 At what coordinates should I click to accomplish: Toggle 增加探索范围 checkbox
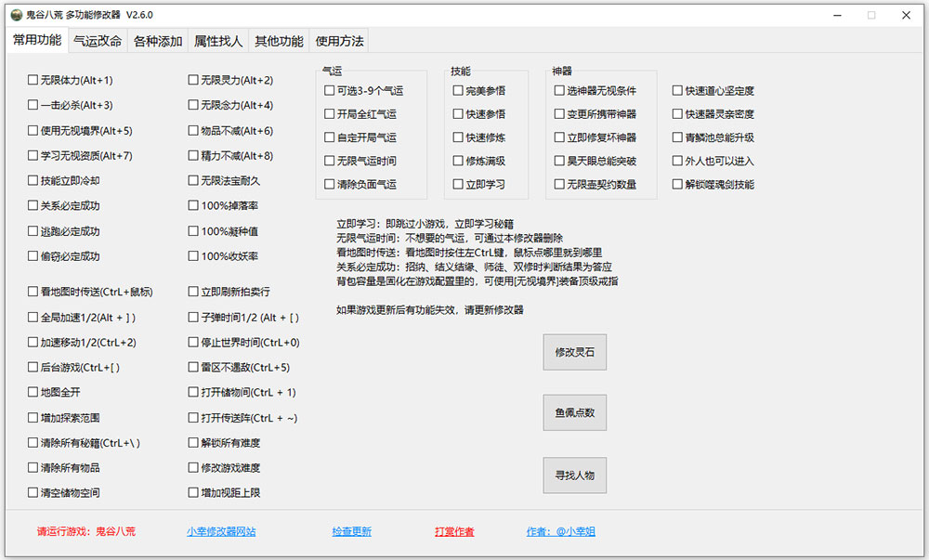64,418
